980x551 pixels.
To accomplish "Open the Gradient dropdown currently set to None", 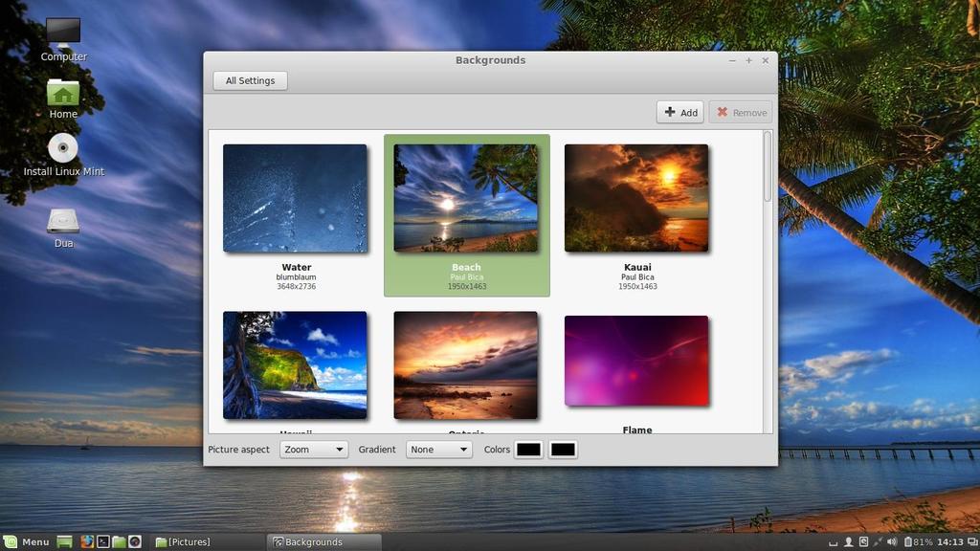I will click(x=438, y=450).
